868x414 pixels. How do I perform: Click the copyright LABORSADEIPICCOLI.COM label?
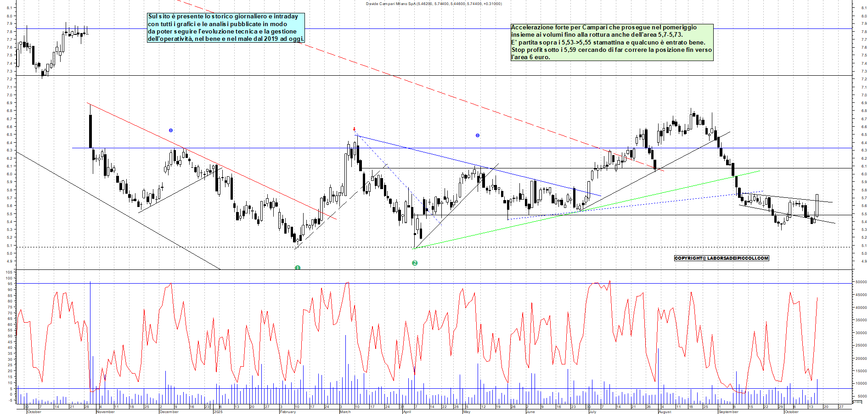721,258
